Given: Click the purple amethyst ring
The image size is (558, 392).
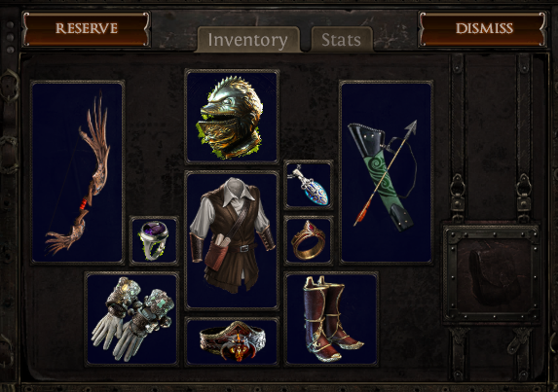Looking at the screenshot, I should point(154,240).
